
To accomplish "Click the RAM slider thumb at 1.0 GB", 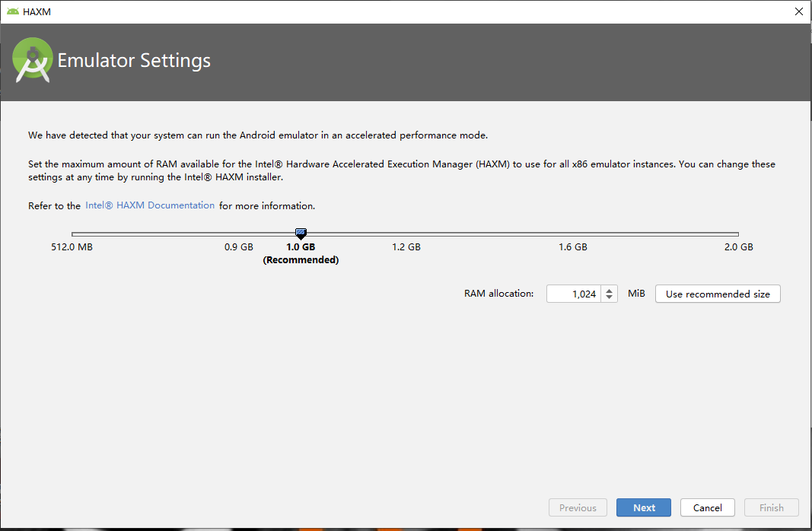I will [301, 234].
